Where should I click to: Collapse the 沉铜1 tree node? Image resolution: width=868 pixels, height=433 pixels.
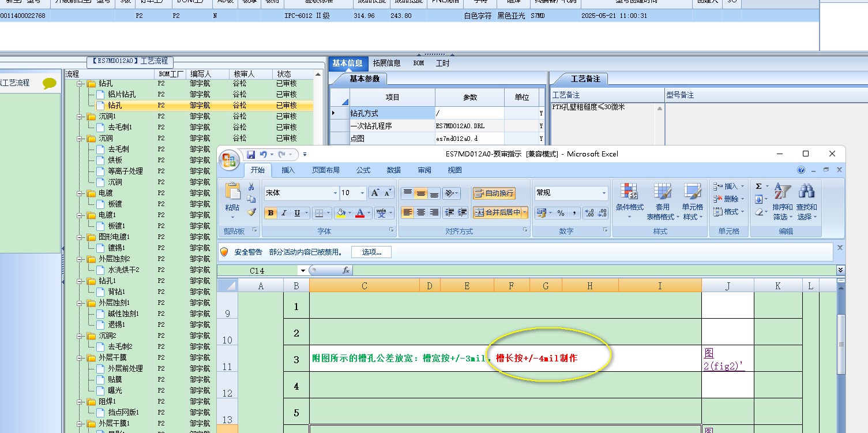pos(80,117)
